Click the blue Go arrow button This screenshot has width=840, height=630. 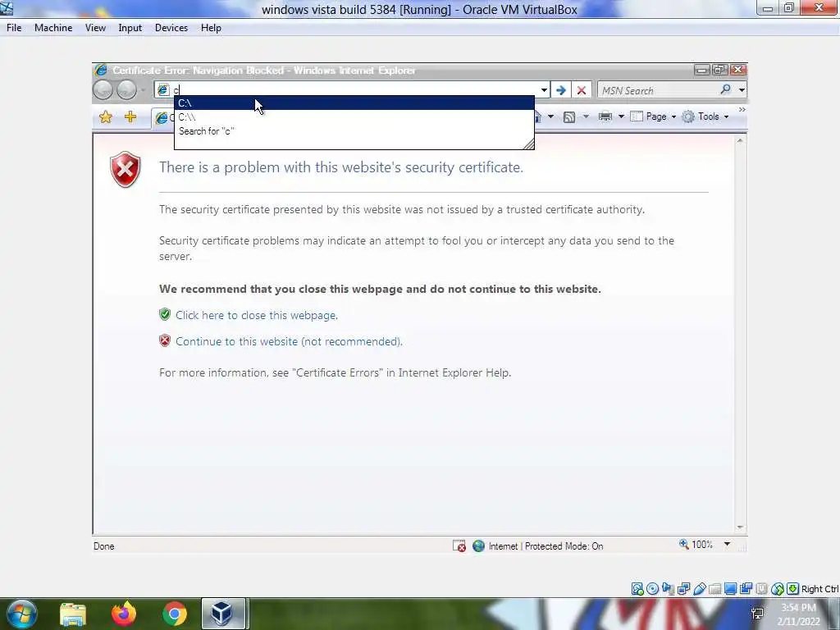561,90
